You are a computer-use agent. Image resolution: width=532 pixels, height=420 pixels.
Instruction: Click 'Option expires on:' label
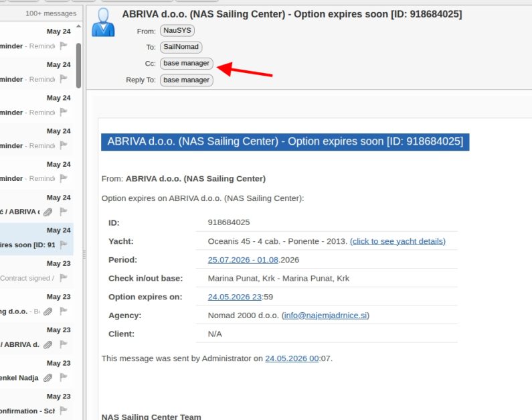click(x=145, y=297)
